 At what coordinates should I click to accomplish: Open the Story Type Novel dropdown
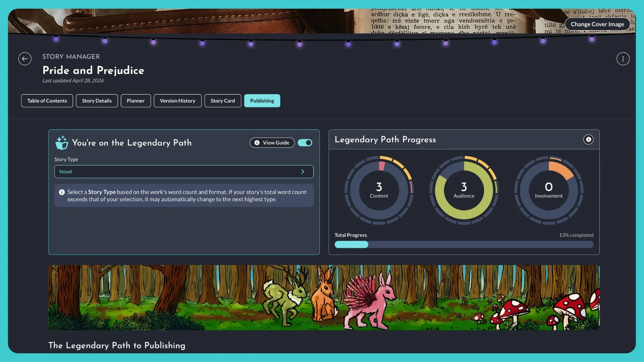[x=184, y=172]
